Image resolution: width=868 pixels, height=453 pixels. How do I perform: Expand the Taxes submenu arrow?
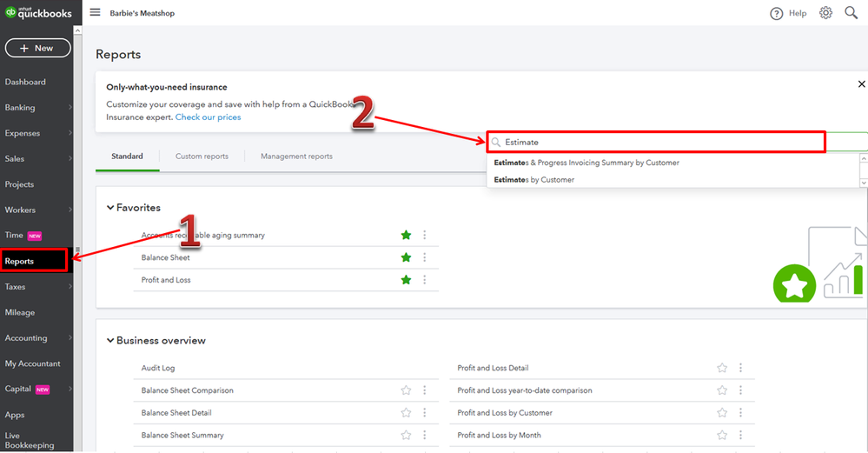(70, 287)
